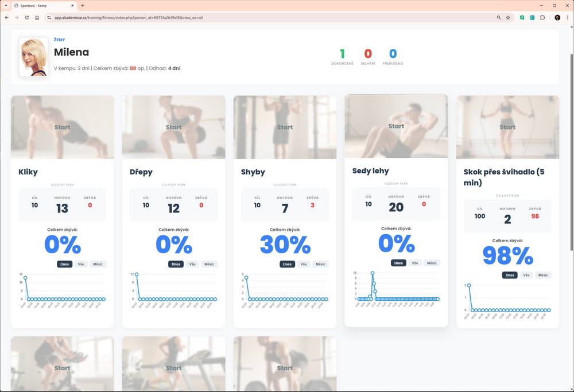
Task: Click Milena's profile photo
Action: coord(33,57)
